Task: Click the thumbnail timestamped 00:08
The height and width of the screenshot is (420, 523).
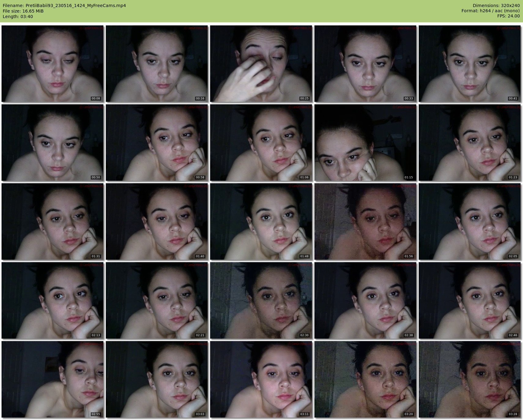Action: pos(53,64)
